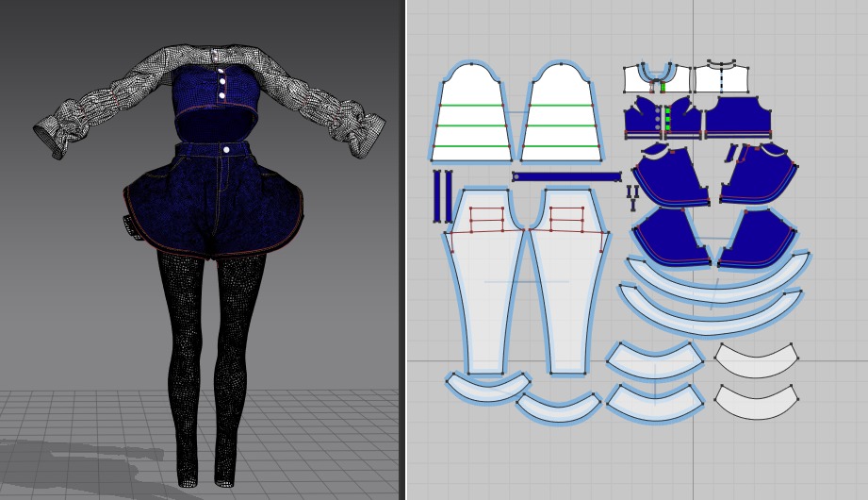Viewport: 868px width, 500px height.
Task: Click the blue front bodice piece with grey buttons
Action: [644, 119]
